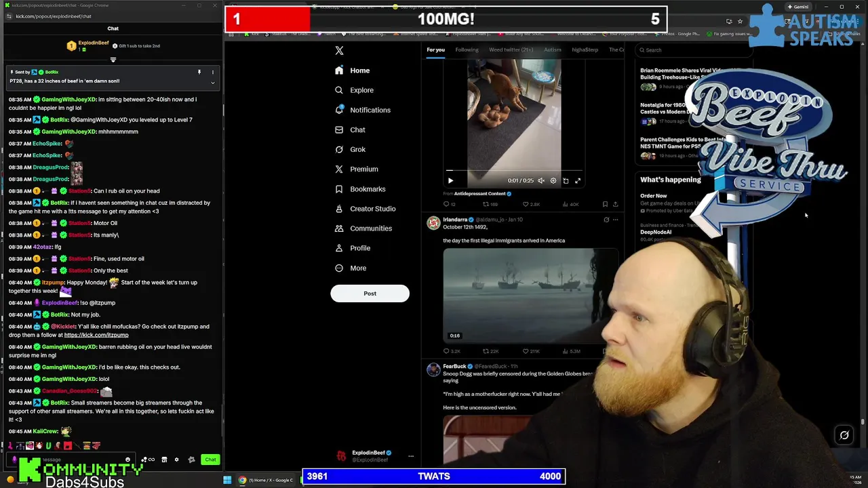The width and height of the screenshot is (868, 488).
Task: Repost the Antidepressant Content post
Action: coord(490,204)
